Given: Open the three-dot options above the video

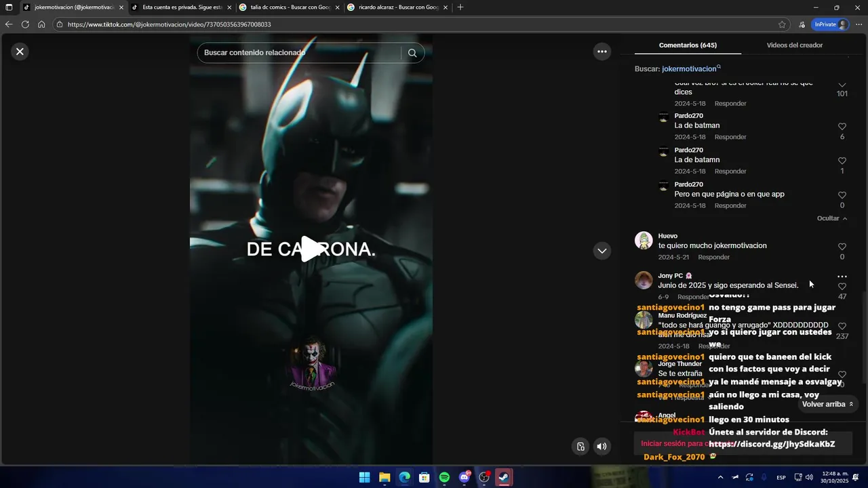Looking at the screenshot, I should (601, 52).
